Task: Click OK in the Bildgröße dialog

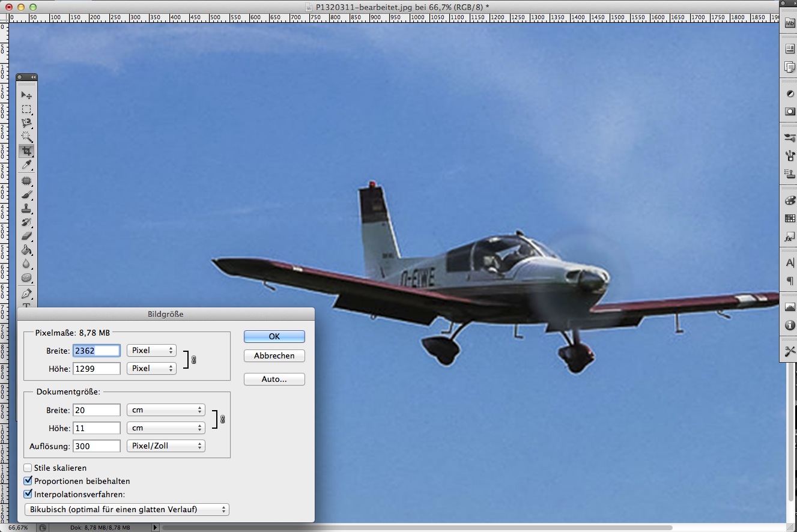Action: tap(274, 336)
